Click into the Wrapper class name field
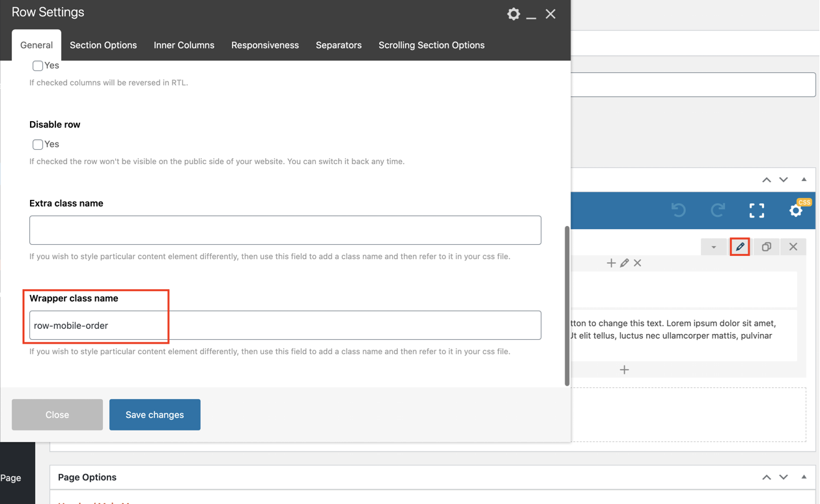 [x=285, y=326]
